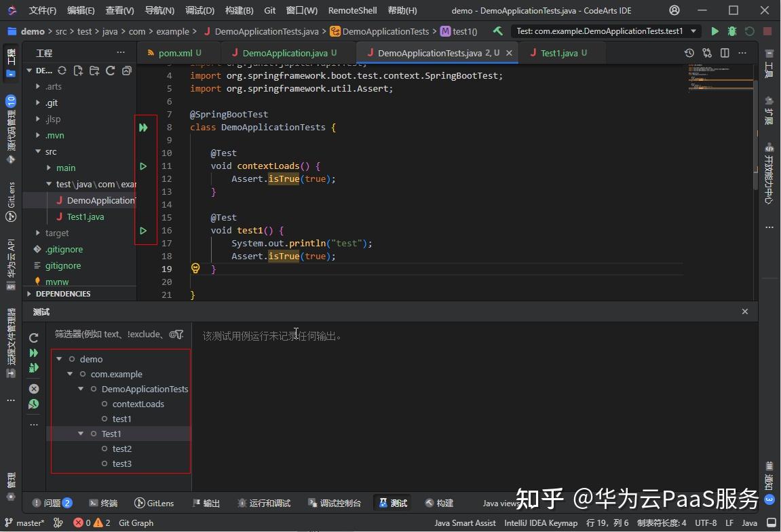Expand the .arts folder

38,86
